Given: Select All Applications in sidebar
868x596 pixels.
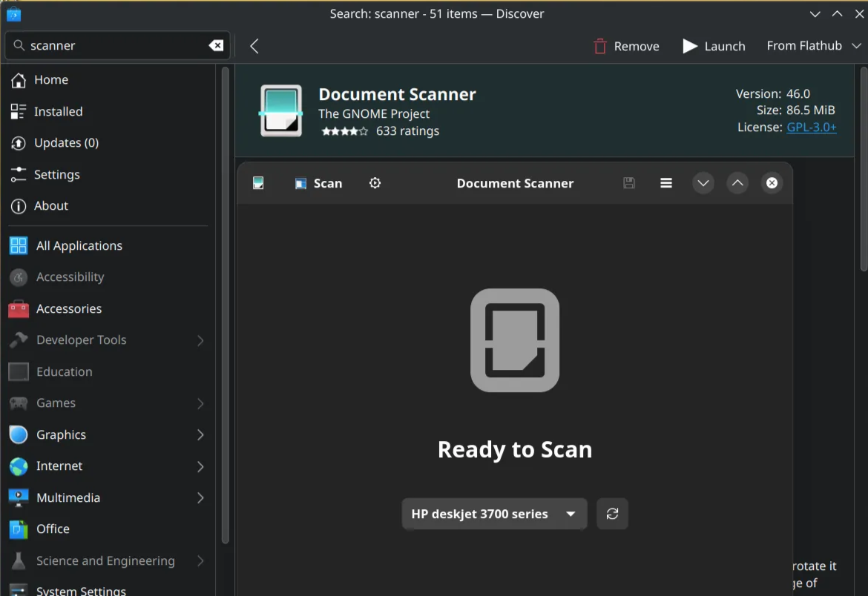Looking at the screenshot, I should point(79,245).
